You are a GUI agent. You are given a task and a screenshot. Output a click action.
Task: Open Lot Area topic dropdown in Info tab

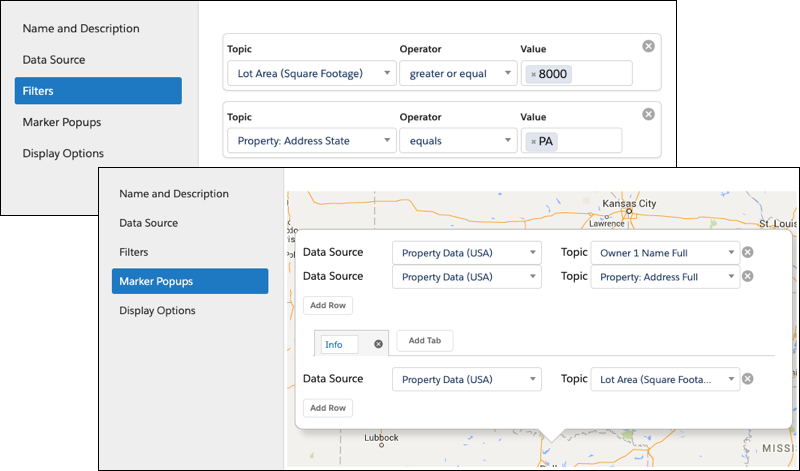665,379
